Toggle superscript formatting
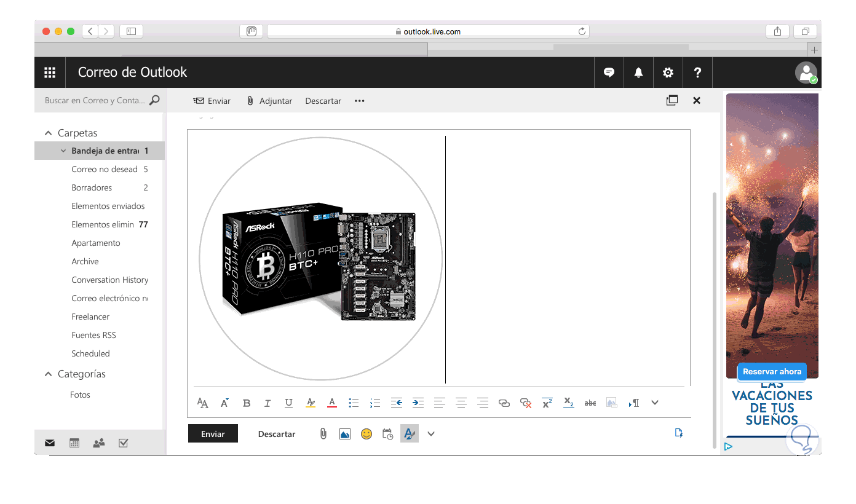This screenshot has height=504, width=856. coord(547,403)
